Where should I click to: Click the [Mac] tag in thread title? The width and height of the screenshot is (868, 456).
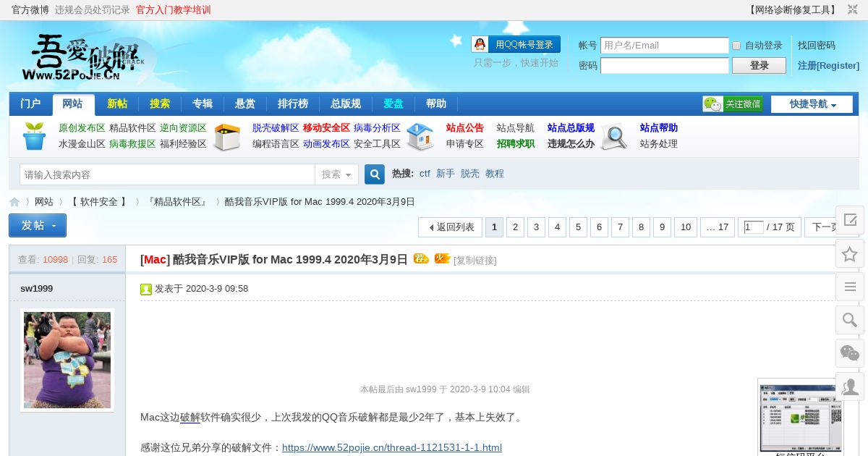(155, 259)
